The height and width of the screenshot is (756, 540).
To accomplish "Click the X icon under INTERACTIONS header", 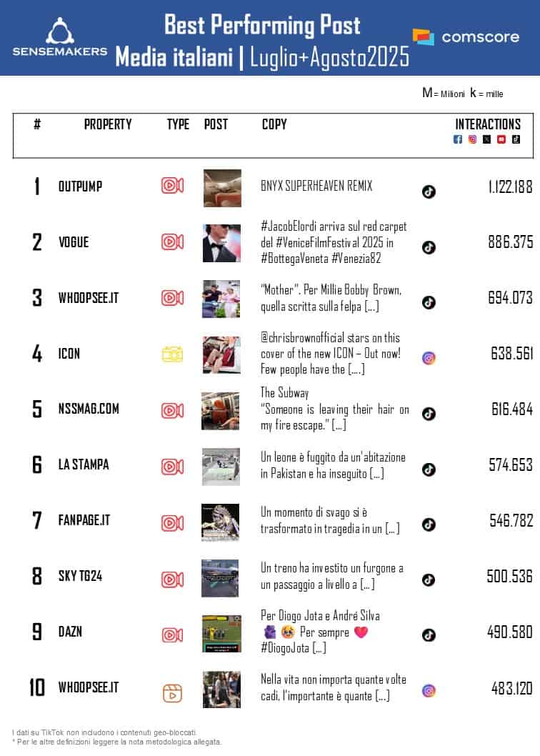I will [x=487, y=139].
